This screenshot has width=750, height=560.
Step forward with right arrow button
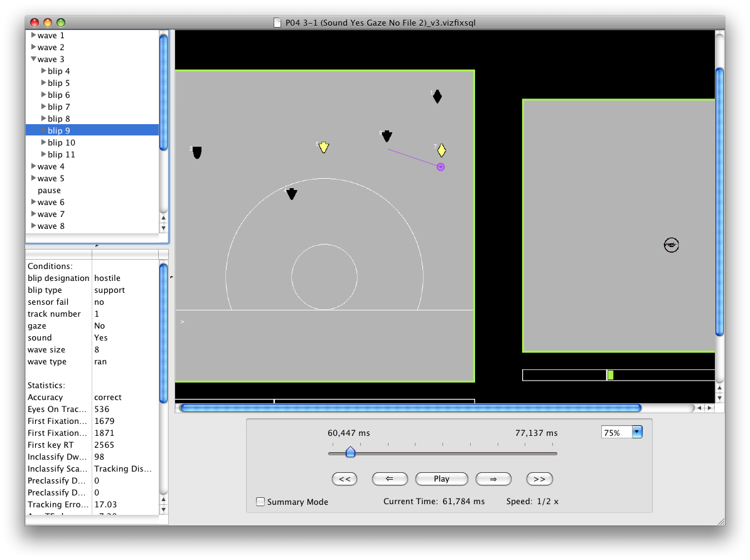[x=493, y=478]
